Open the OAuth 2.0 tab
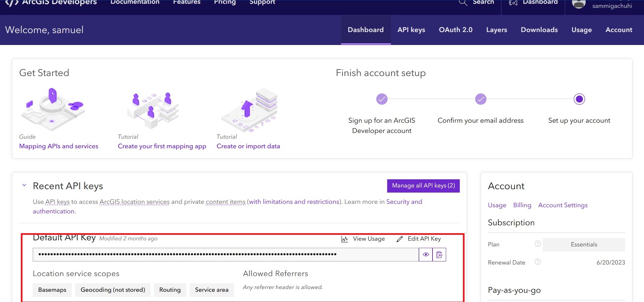The height and width of the screenshot is (302, 644). point(455,30)
